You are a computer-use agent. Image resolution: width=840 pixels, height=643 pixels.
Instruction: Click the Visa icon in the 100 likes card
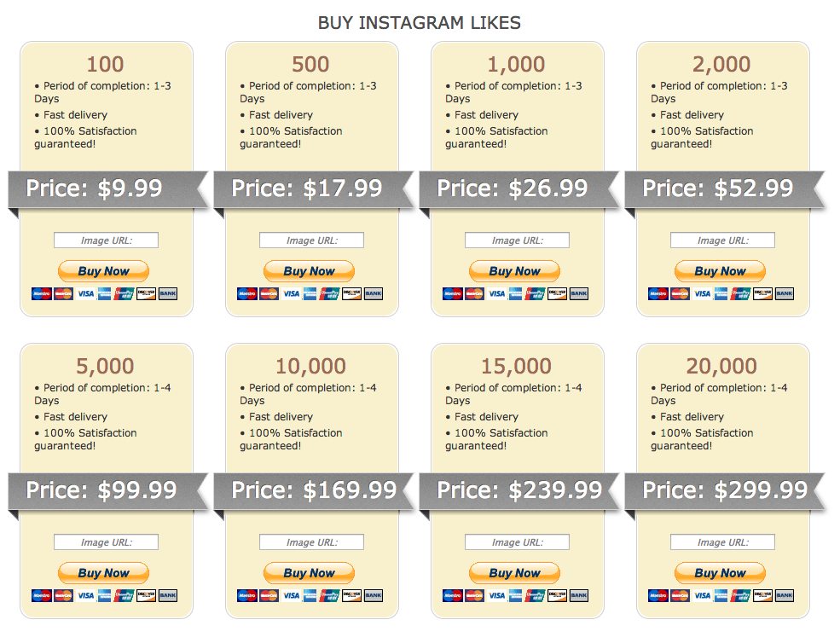click(86, 293)
